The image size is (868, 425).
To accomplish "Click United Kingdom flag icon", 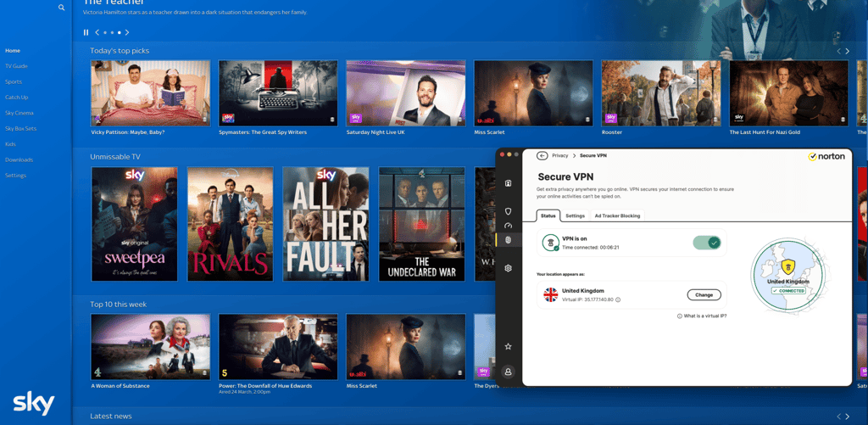I will point(550,294).
